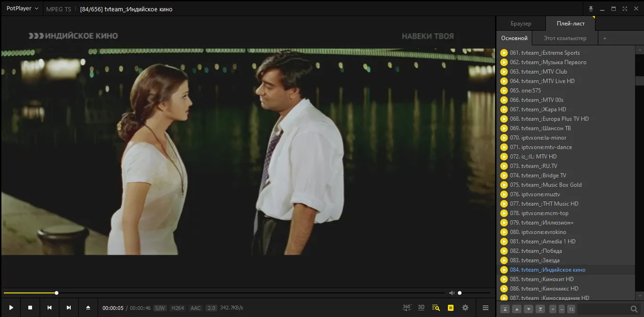Click the sort playlist button
The height and width of the screenshot is (317, 644).
pyautogui.click(x=571, y=309)
